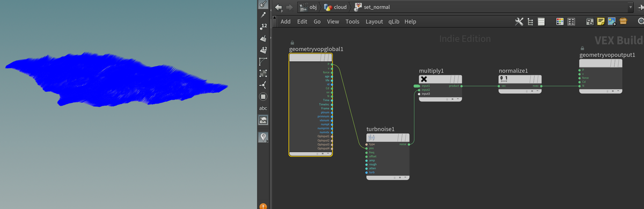This screenshot has width=644, height=209.
Task: Open the Edit menu
Action: (x=302, y=21)
